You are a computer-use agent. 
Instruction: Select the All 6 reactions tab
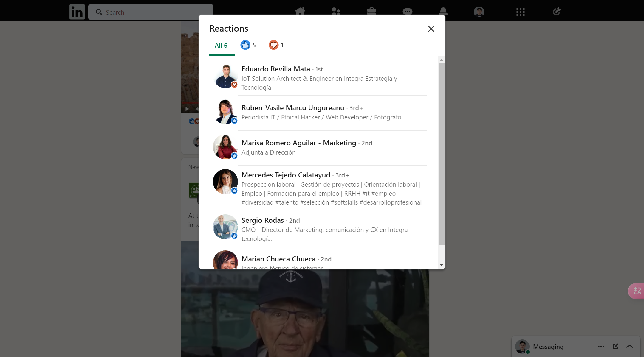221,45
